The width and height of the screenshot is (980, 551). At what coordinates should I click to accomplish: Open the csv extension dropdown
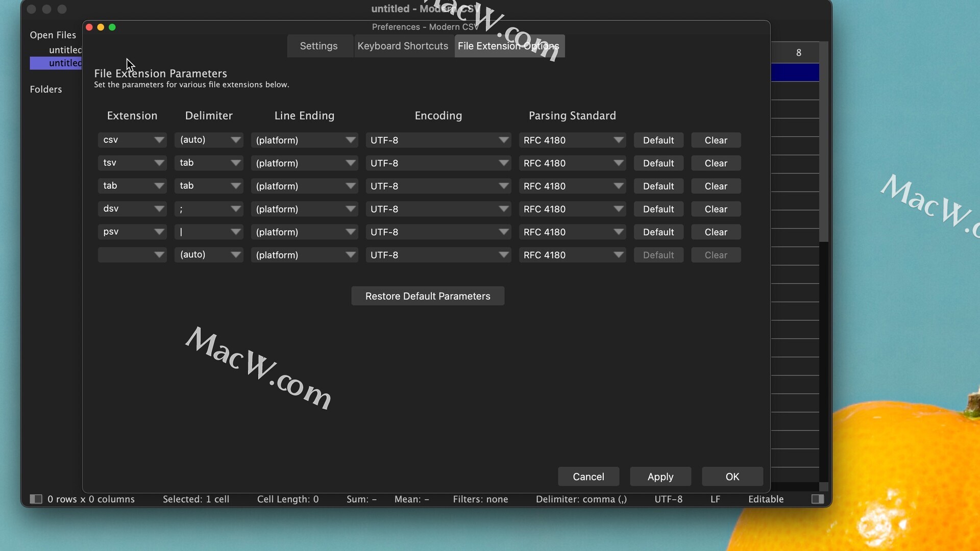point(132,140)
